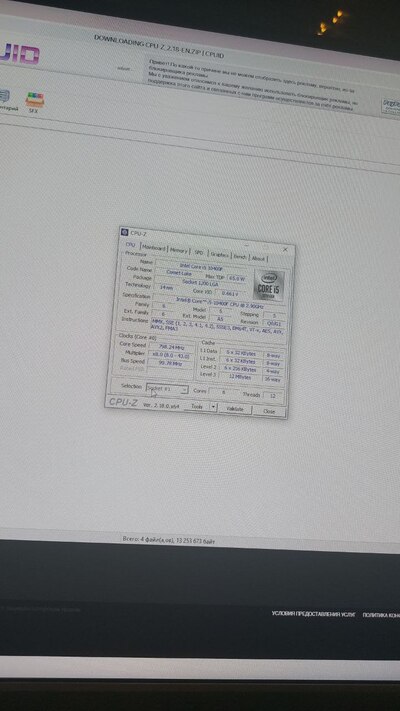Switch to the Memory tab

(179, 250)
